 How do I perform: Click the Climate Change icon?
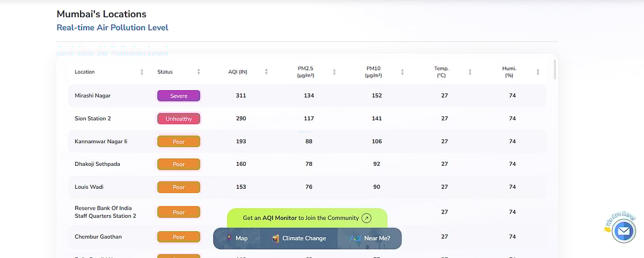[275, 238]
